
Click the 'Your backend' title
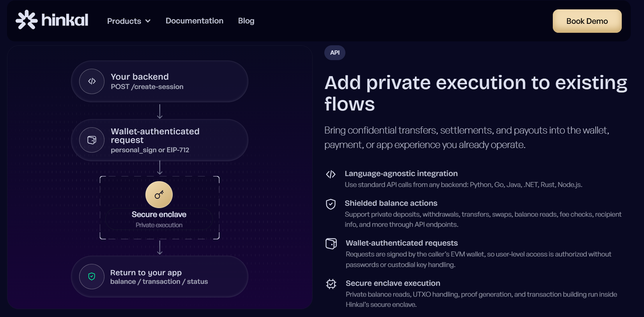140,77
